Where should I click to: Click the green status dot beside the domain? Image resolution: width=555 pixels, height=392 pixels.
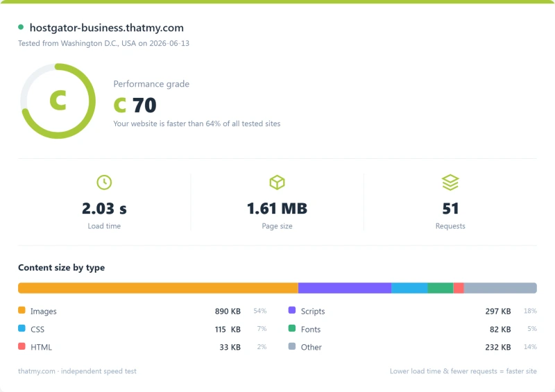click(21, 27)
